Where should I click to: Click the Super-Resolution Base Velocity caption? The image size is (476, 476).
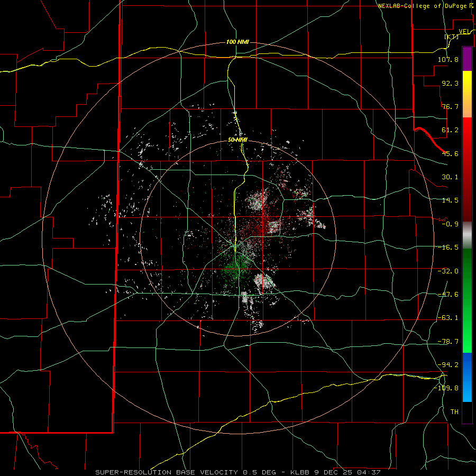[237, 472]
